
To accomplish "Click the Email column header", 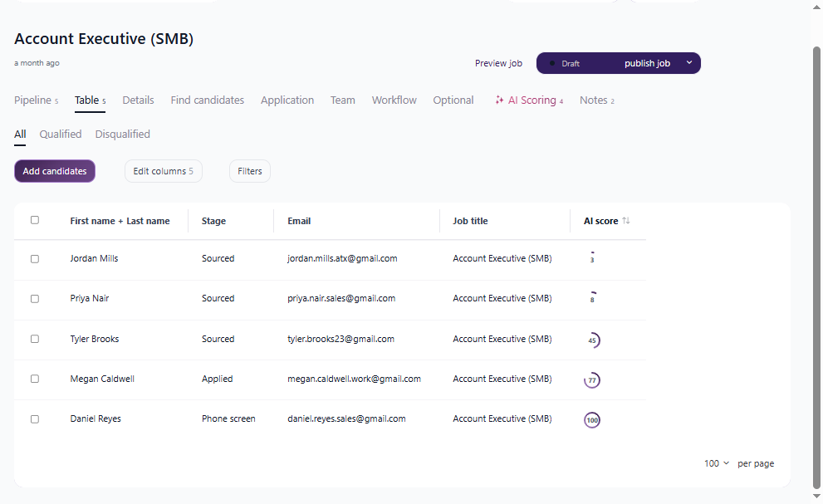I will click(x=299, y=221).
